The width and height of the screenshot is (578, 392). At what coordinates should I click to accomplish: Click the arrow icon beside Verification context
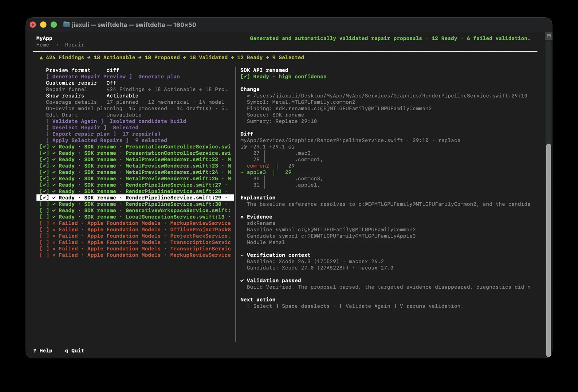tap(242, 255)
